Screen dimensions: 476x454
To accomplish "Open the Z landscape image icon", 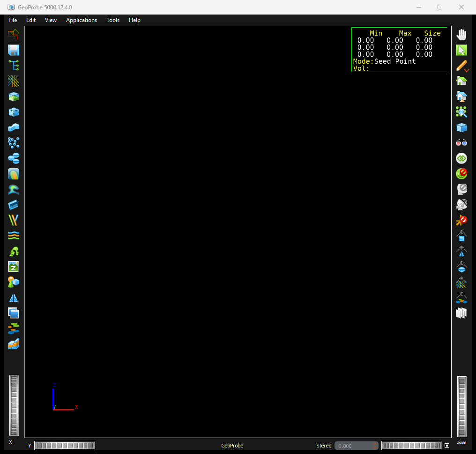I will point(14,267).
